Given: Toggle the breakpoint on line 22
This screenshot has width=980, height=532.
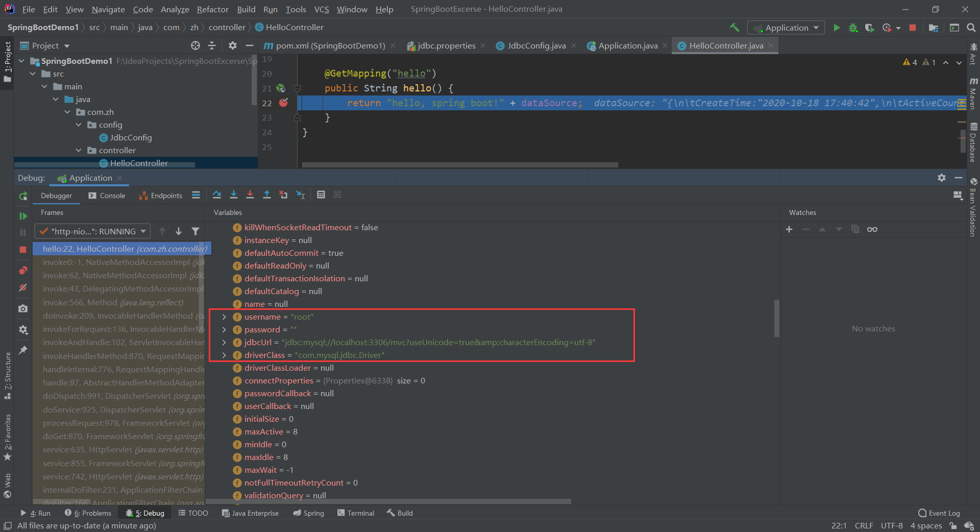Looking at the screenshot, I should click(x=283, y=103).
